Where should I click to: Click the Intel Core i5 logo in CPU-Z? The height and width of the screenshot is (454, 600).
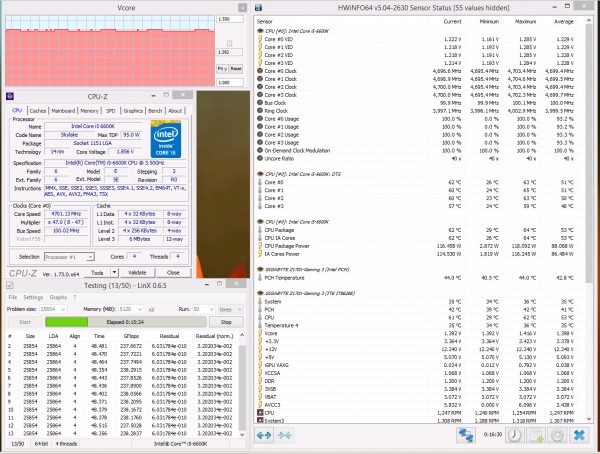pos(166,139)
